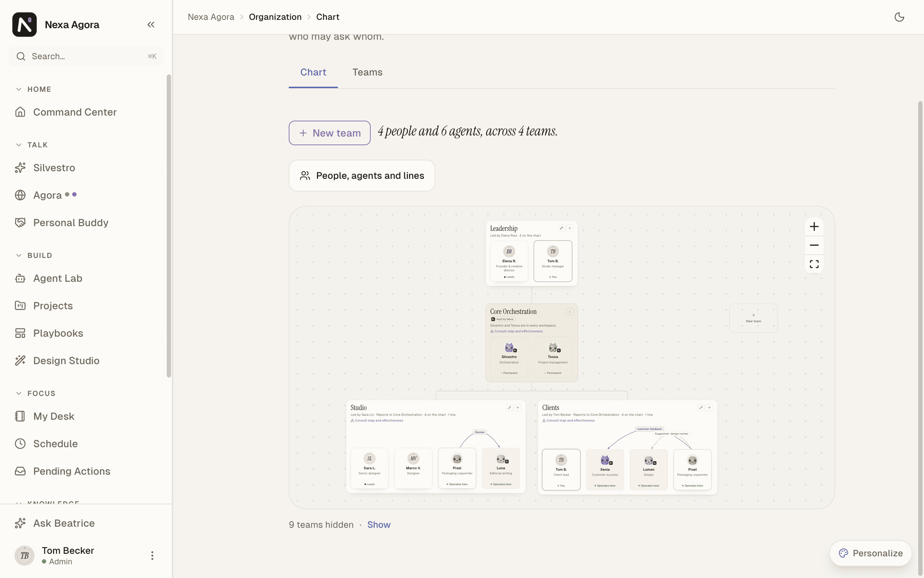The height and width of the screenshot is (578, 924).
Task: Open People, agents and lines filter
Action: pyautogui.click(x=362, y=176)
